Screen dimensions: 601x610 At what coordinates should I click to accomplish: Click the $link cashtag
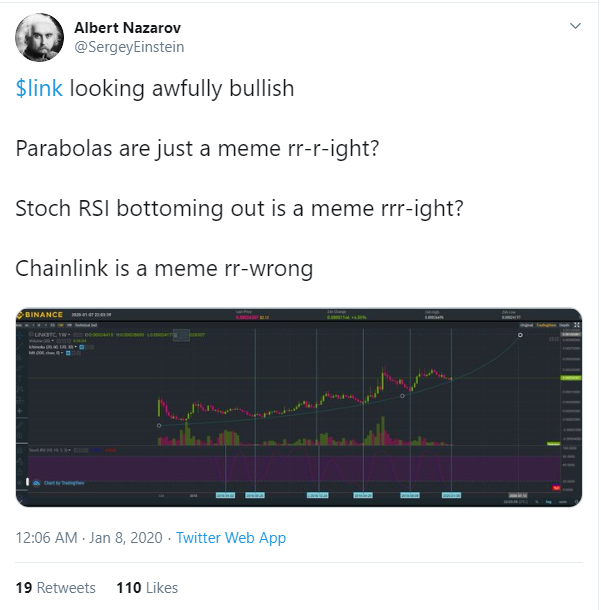click(39, 88)
